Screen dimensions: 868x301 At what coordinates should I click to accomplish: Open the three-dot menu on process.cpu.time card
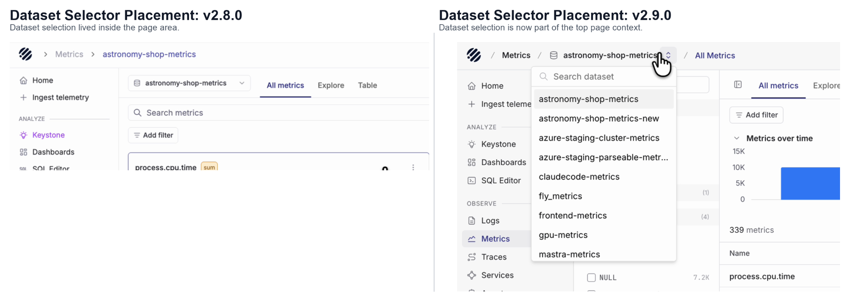pos(413,167)
